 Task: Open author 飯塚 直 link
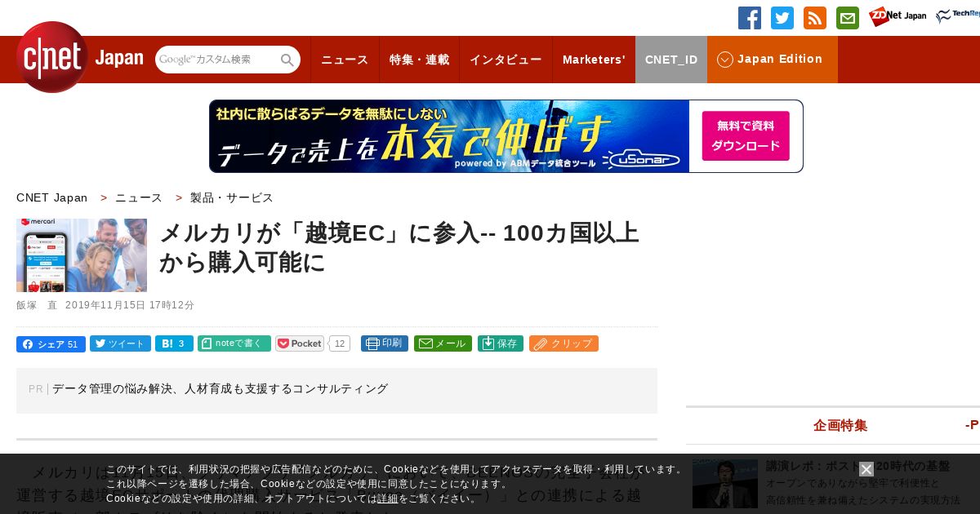click(37, 305)
